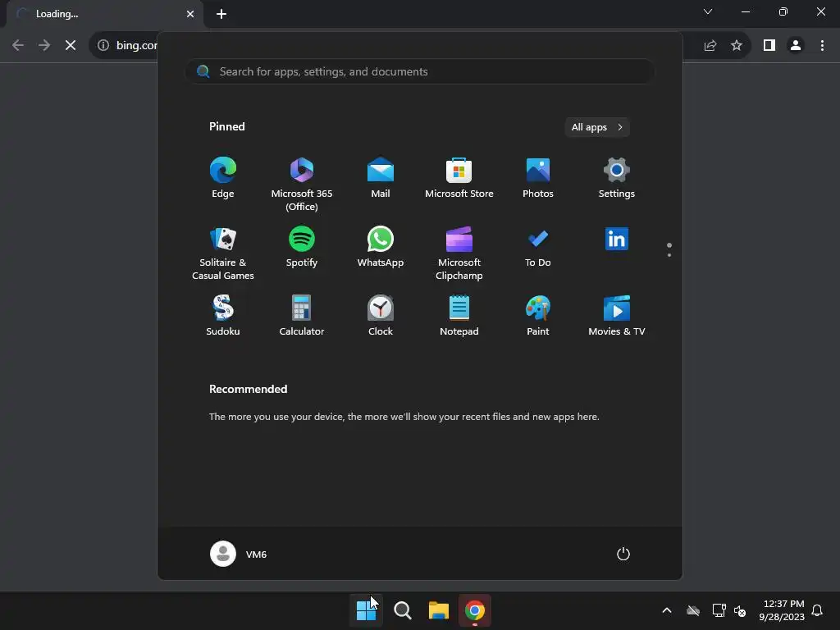Open Chrome's three-dot menu
Image resolution: width=840 pixels, height=630 pixels.
822,45
